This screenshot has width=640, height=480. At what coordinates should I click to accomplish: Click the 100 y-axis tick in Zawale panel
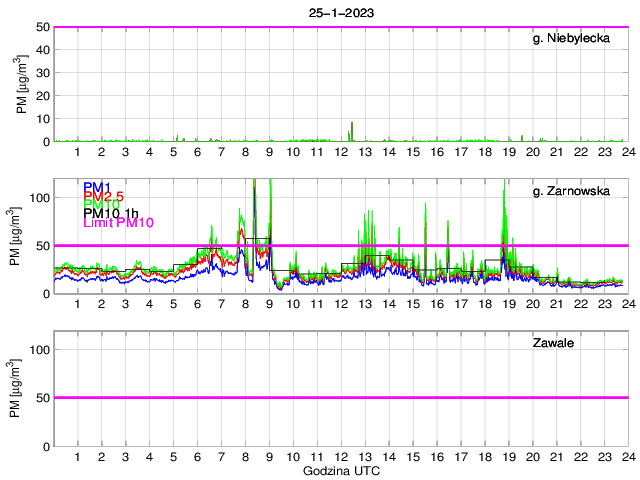[x=41, y=350]
